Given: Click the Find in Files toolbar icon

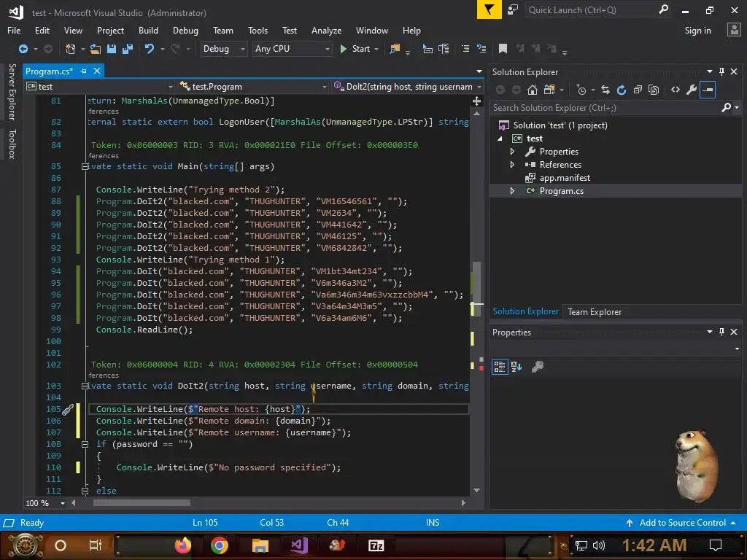Looking at the screenshot, I should [395, 49].
